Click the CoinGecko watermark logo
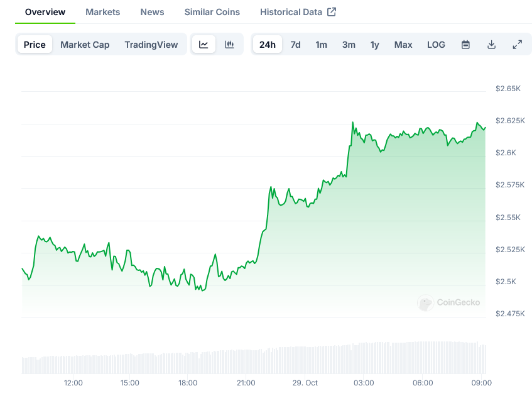The height and width of the screenshot is (398, 532). point(448,303)
